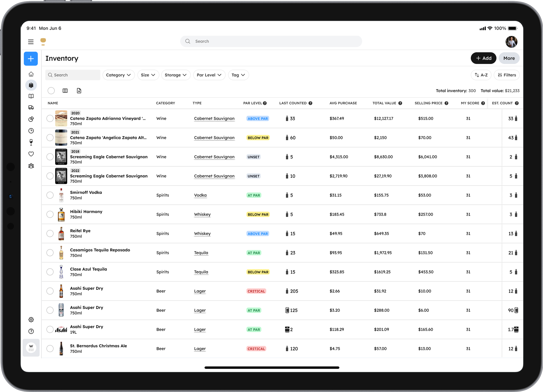Screen dimensions: 543x392
Task: Expand the Par Level filter dropdown
Action: pyautogui.click(x=209, y=75)
